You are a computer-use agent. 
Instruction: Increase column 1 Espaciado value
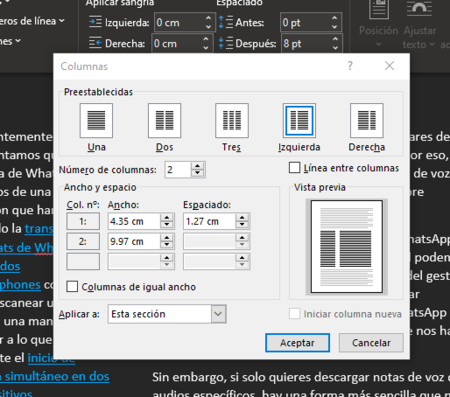(242, 217)
